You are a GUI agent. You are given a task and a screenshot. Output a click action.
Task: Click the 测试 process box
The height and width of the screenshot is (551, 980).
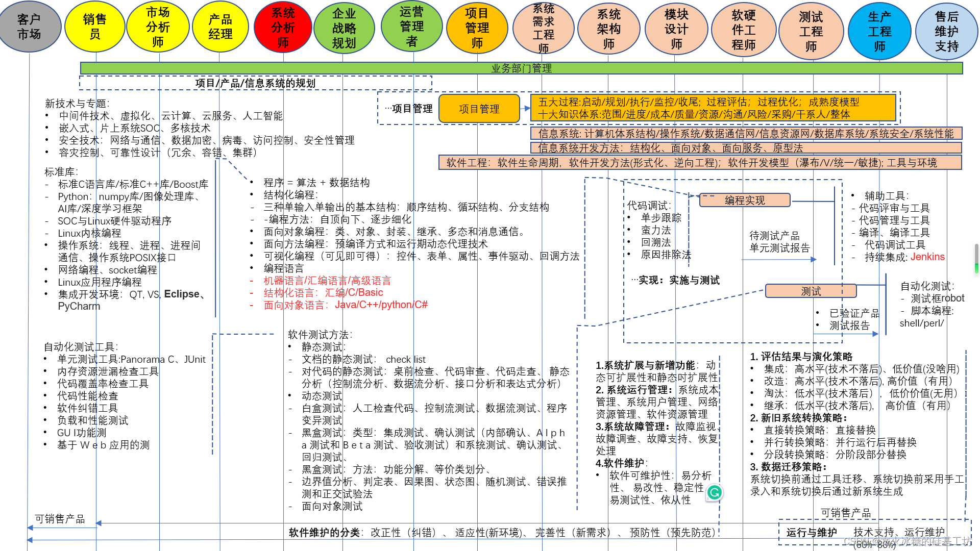811,291
